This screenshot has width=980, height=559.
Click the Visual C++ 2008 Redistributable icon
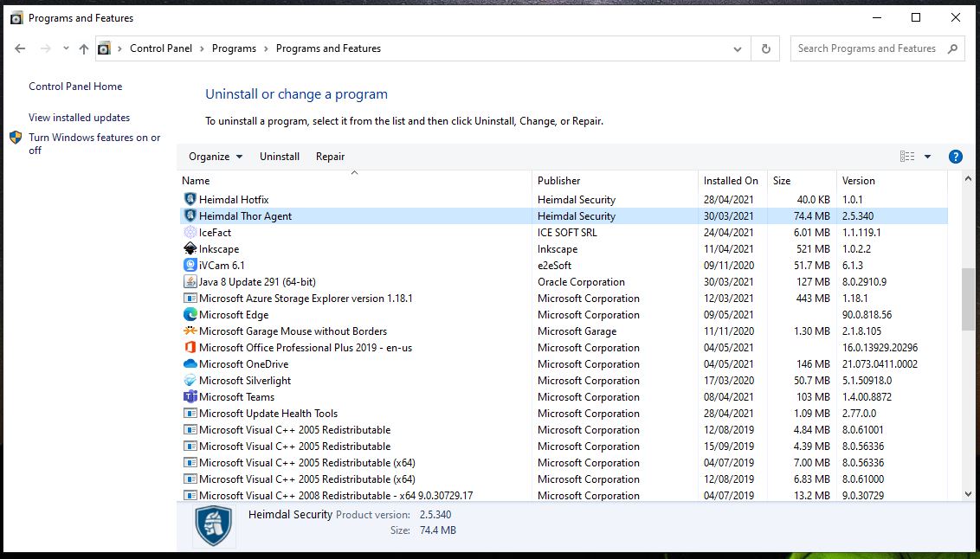click(190, 495)
